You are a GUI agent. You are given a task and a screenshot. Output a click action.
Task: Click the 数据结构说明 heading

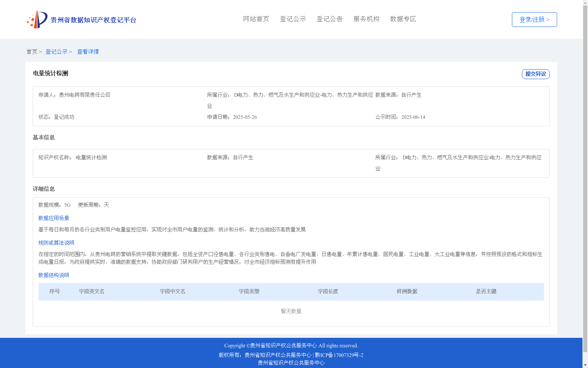click(x=54, y=275)
